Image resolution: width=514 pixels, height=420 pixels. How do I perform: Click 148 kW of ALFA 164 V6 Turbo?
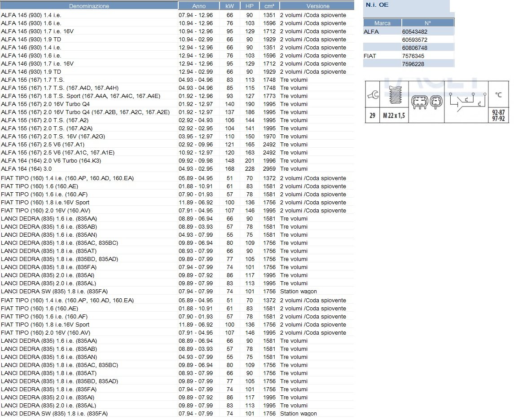click(x=230, y=160)
